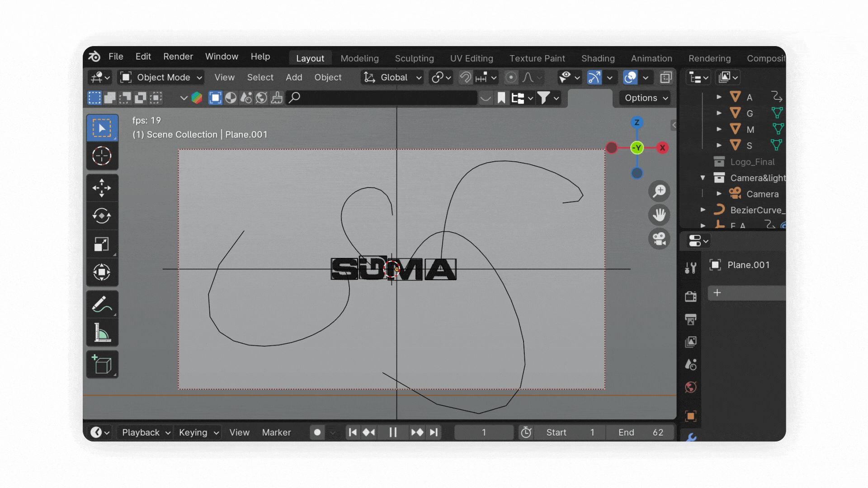Pick the Annotate pencil tool
Screen dimensions: 868x488
102,304
